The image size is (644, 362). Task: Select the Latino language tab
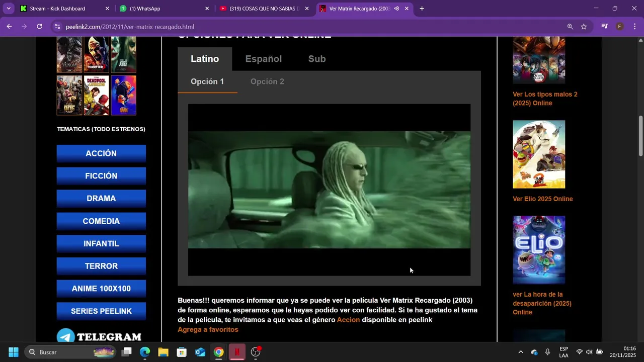point(205,59)
